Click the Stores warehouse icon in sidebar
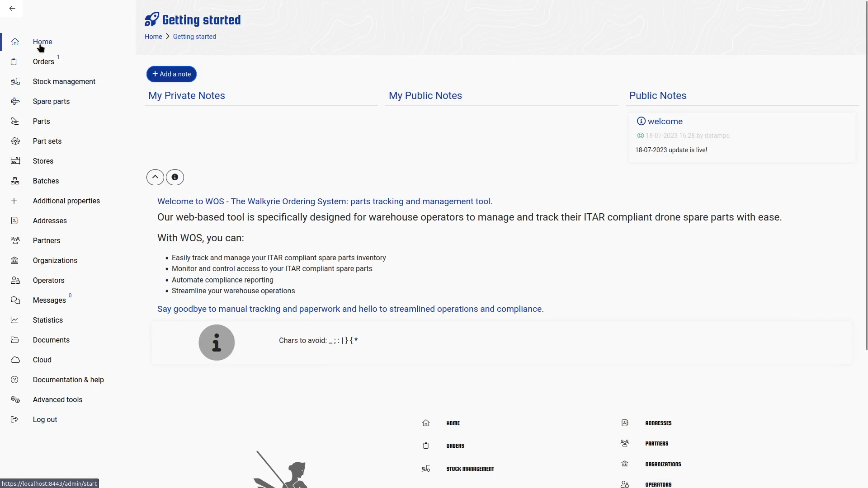This screenshot has width=868, height=488. pyautogui.click(x=15, y=161)
